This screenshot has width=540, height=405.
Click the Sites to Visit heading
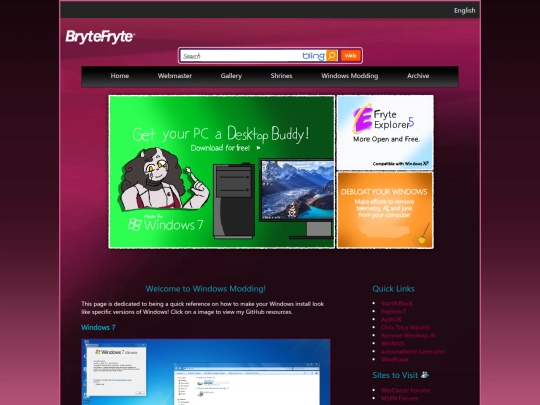(395, 375)
